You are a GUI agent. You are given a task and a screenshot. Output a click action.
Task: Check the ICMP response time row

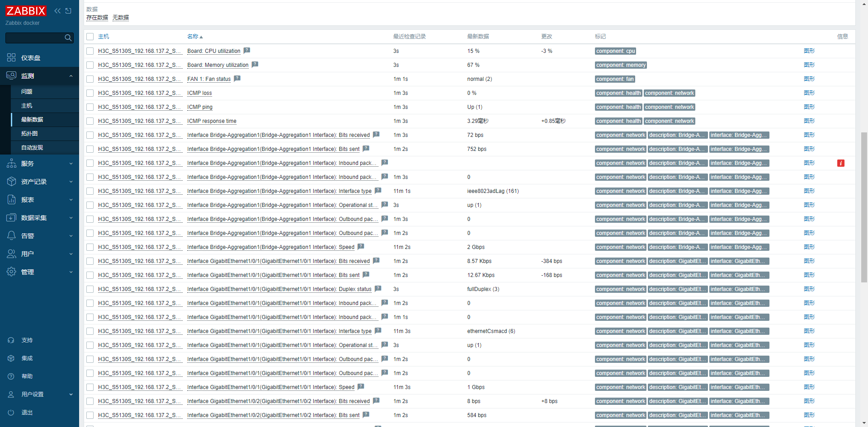pyautogui.click(x=90, y=121)
